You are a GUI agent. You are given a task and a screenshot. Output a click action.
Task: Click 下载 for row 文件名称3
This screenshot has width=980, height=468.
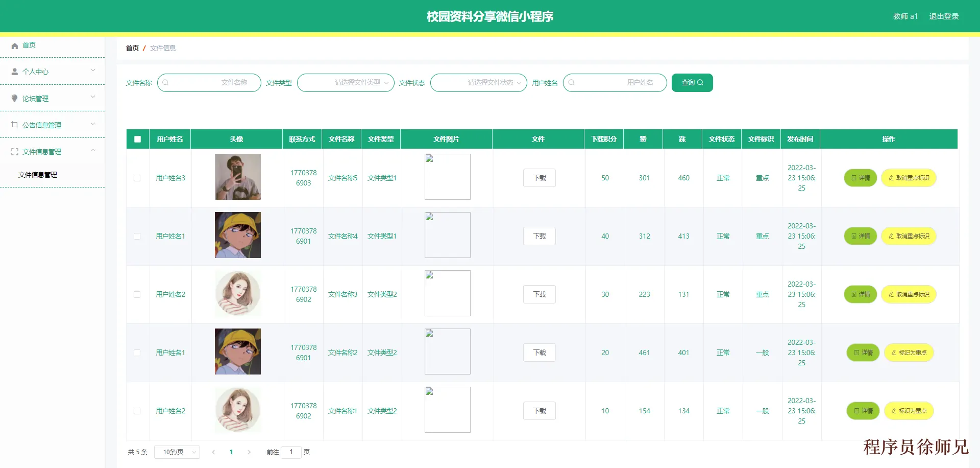[540, 294]
